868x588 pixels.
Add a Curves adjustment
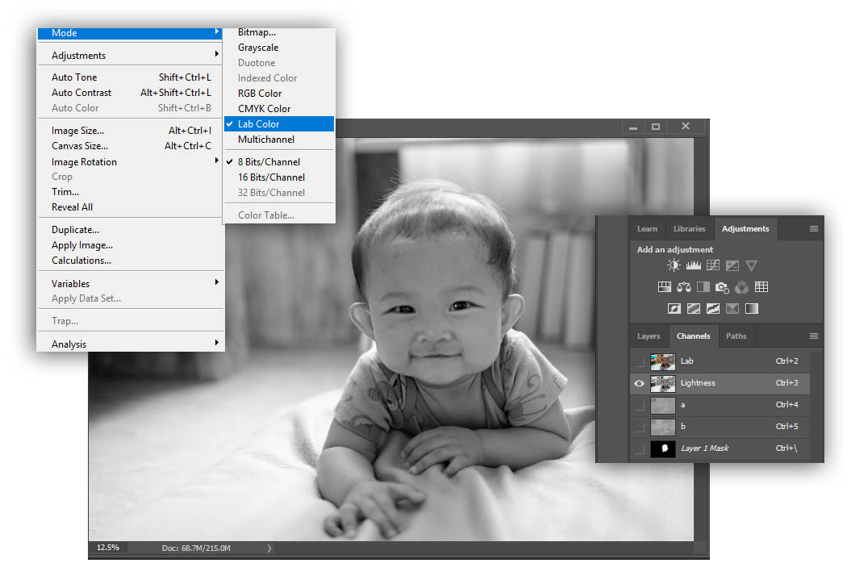click(x=713, y=265)
